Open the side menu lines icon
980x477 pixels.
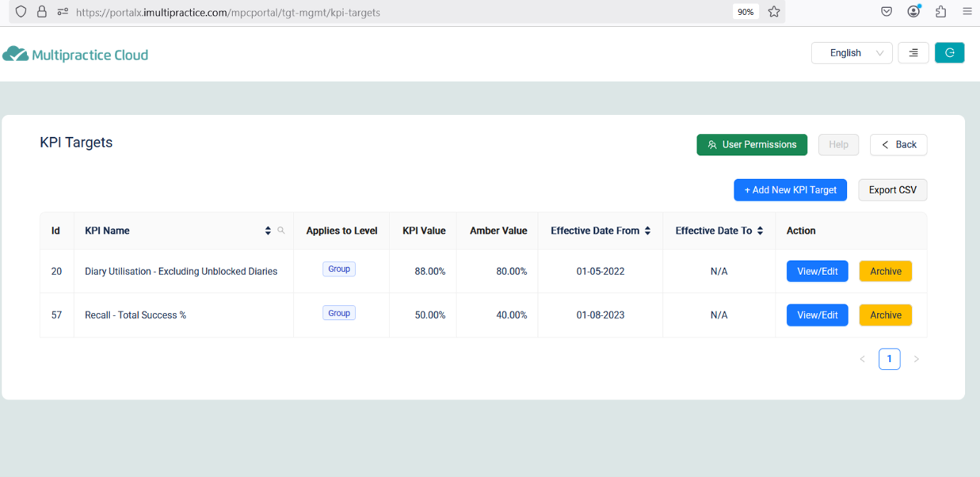pyautogui.click(x=913, y=53)
